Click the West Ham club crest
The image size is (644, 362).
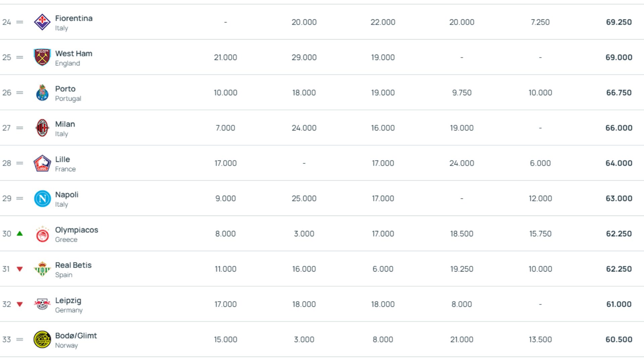pos(42,57)
